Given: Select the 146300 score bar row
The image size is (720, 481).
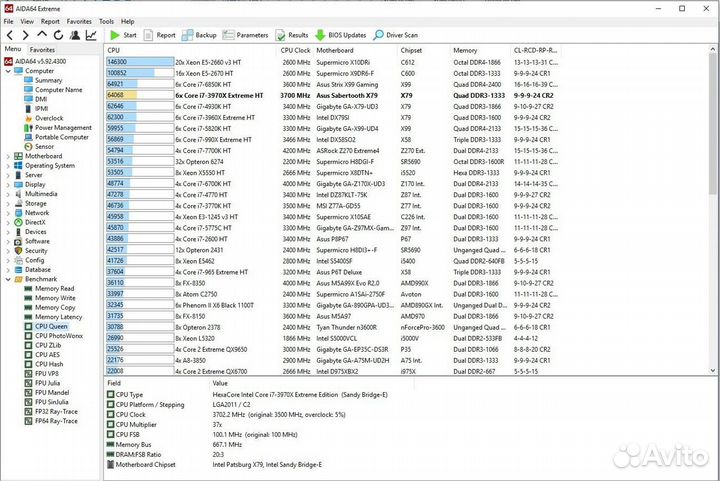Looking at the screenshot, I should pos(140,62).
